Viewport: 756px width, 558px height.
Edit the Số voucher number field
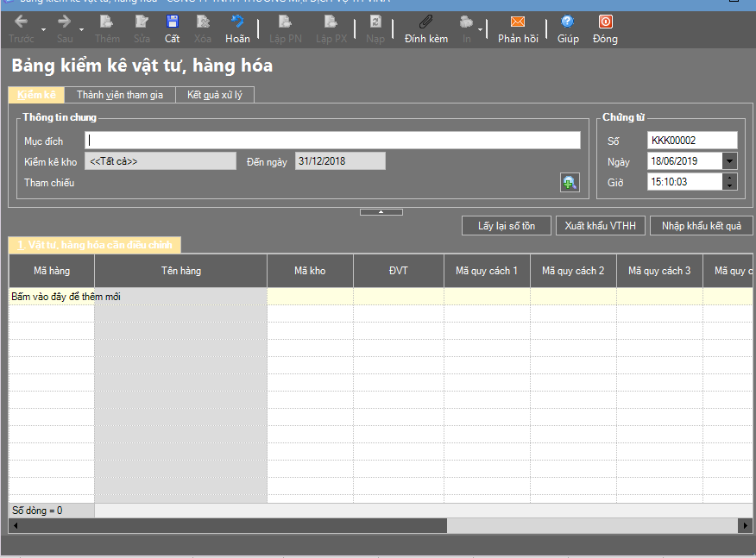click(692, 141)
